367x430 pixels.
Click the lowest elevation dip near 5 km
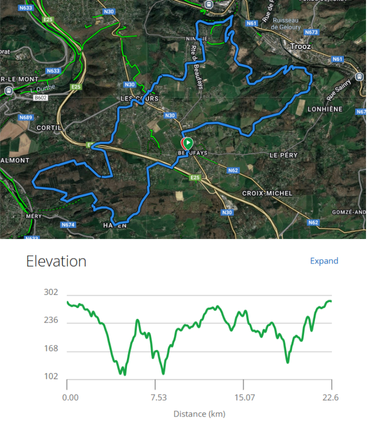click(x=125, y=374)
